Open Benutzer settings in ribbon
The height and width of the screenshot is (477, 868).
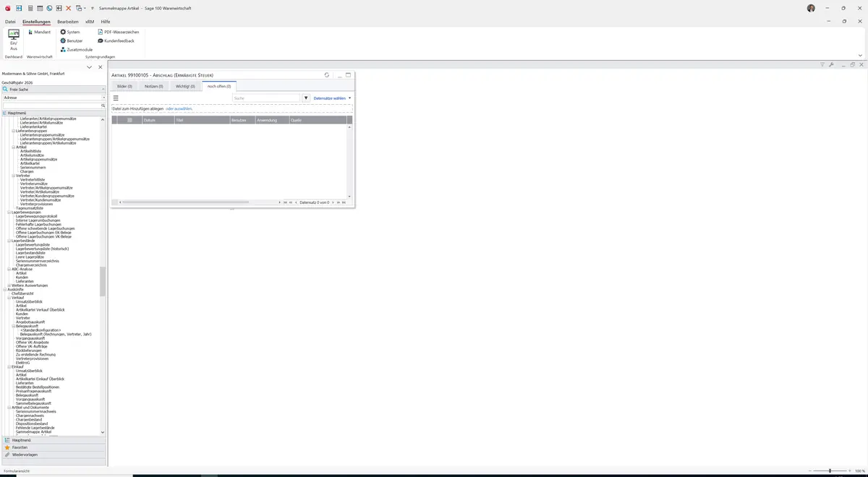(72, 40)
